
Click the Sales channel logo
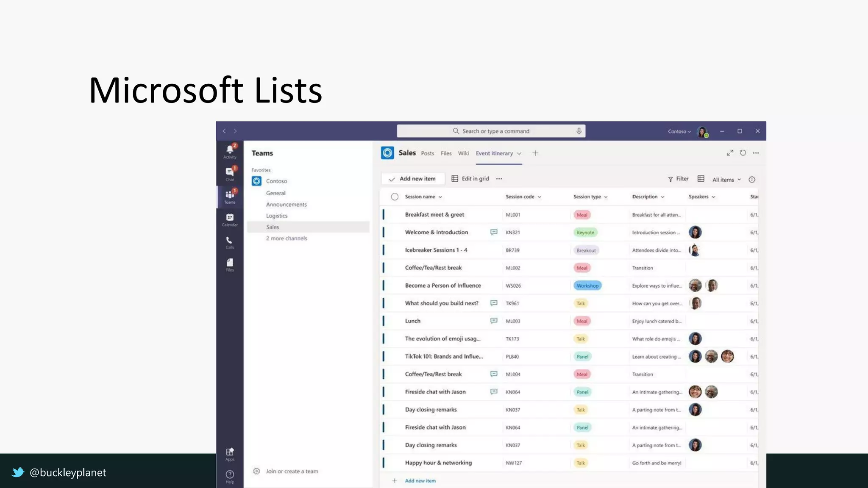(x=387, y=153)
